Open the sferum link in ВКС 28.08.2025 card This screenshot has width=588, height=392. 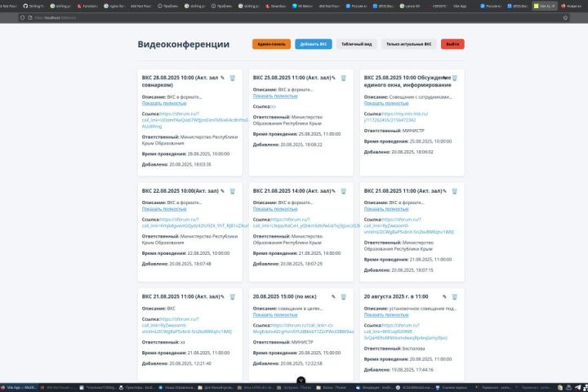(195, 120)
